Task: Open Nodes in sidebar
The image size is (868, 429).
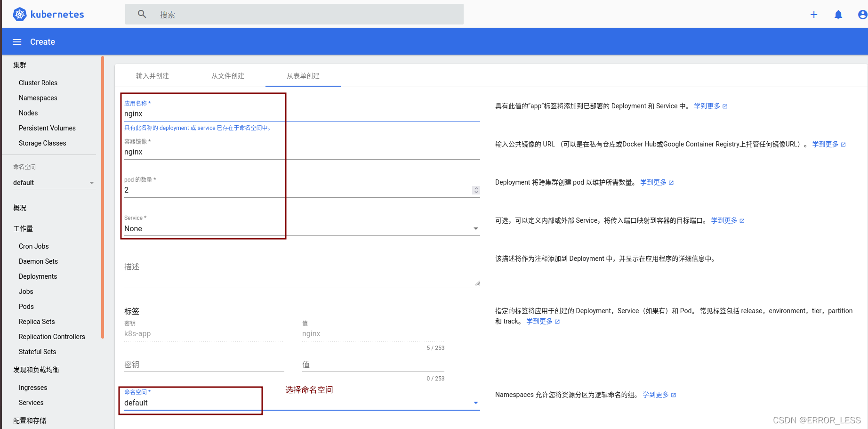Action: click(28, 113)
